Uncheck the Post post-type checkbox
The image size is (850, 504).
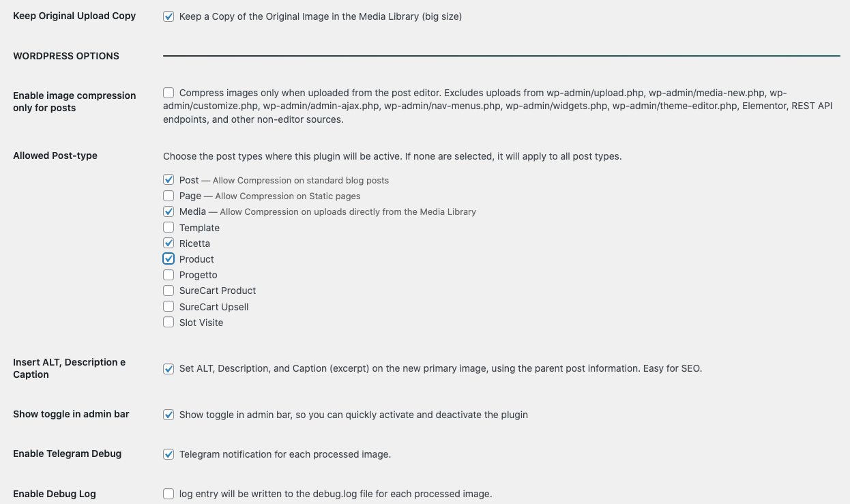pos(168,179)
